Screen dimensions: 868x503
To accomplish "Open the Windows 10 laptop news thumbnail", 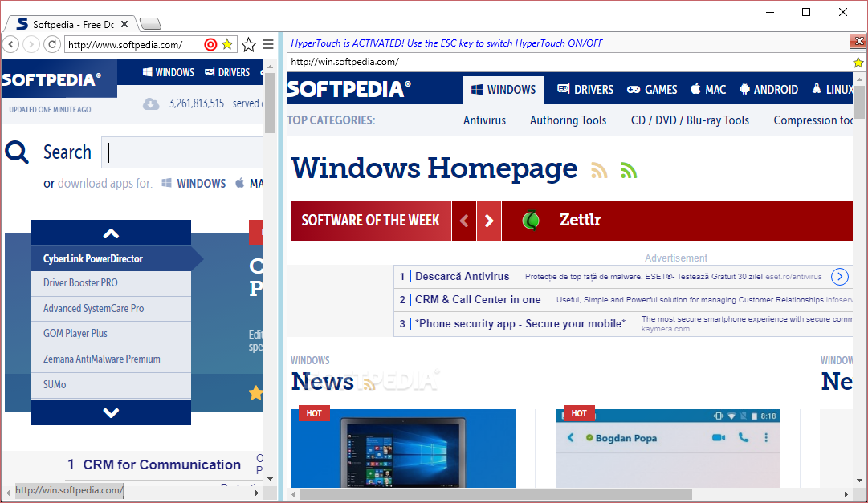I will [x=403, y=448].
